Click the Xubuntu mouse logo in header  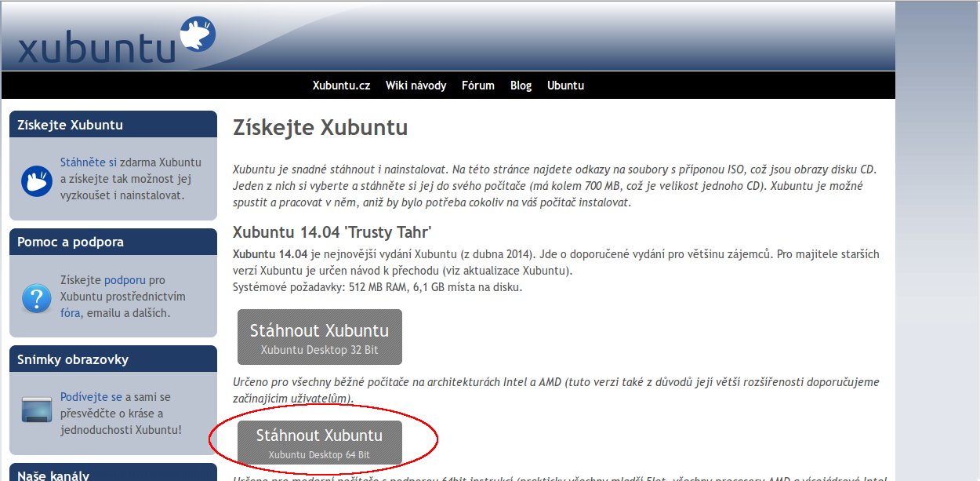198,35
